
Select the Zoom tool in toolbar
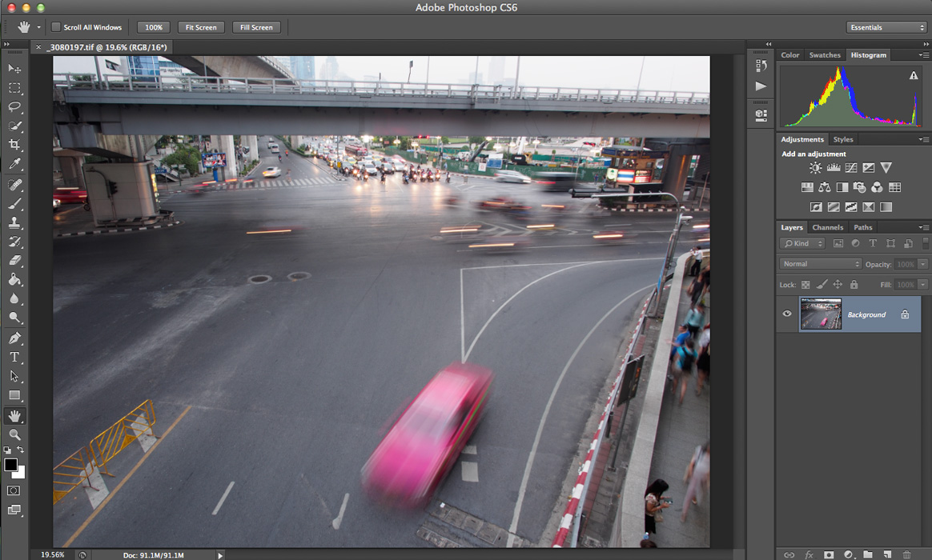(x=14, y=434)
